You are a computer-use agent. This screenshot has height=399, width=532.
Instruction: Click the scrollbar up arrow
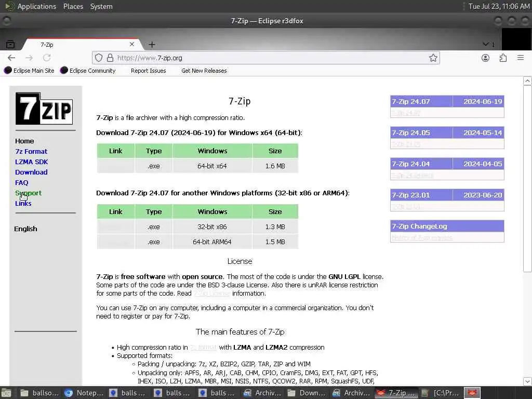[527, 81]
